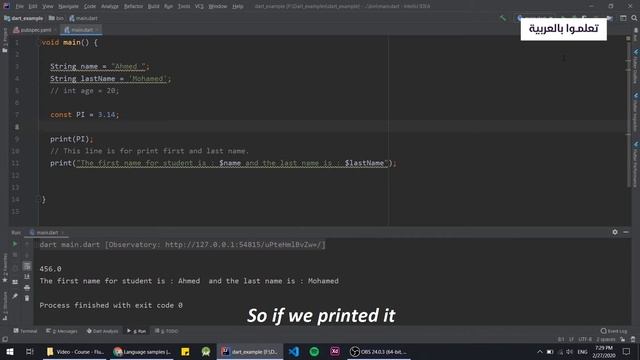The width and height of the screenshot is (640, 360).
Task: Click the stop process icon in Run panel
Action: pos(15,255)
